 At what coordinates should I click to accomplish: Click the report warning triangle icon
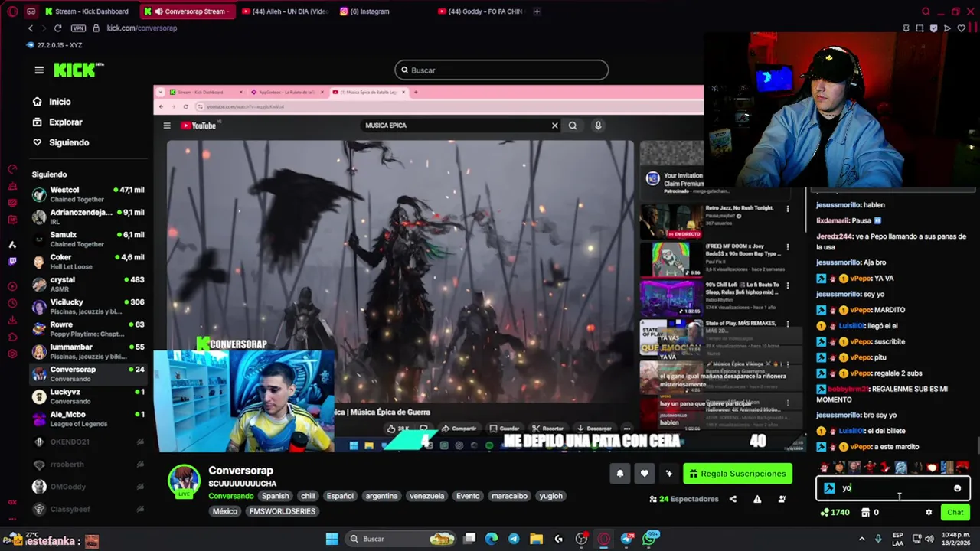pos(757,499)
